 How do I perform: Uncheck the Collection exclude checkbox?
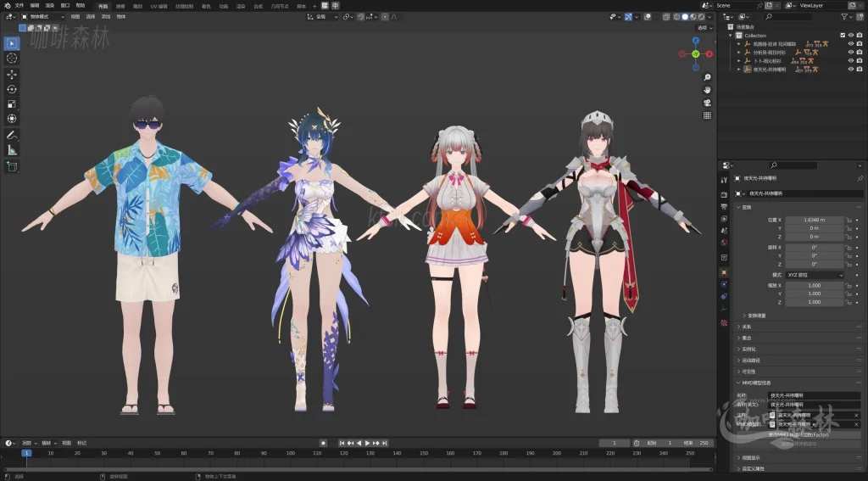click(x=843, y=35)
